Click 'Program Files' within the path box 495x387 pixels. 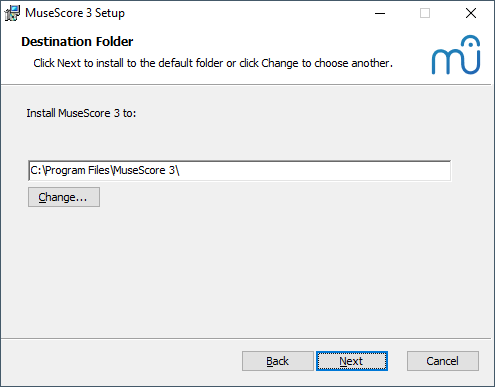(77, 171)
